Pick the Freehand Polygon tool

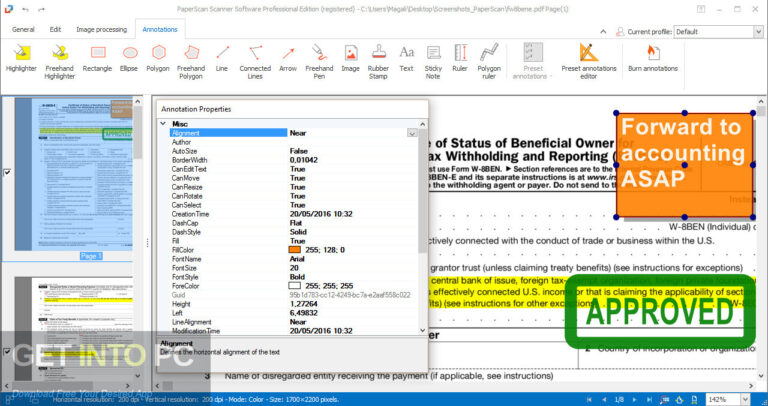click(191, 62)
